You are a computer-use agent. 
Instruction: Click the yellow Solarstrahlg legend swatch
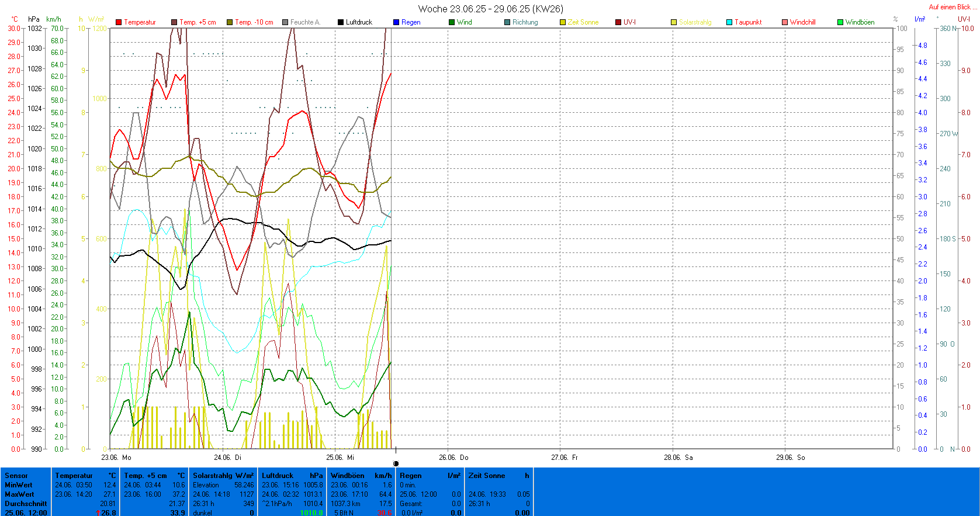click(674, 22)
